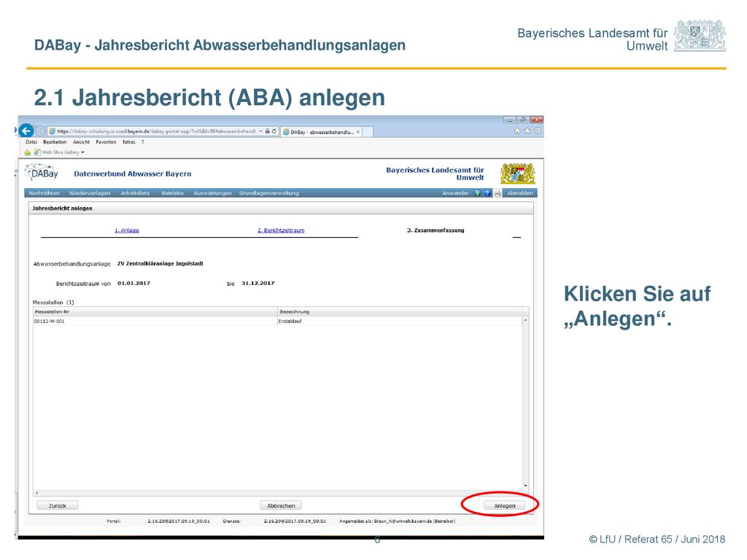Image resolution: width=747 pixels, height=560 pixels.
Task: Open the browser home page icon
Action: coord(517,131)
